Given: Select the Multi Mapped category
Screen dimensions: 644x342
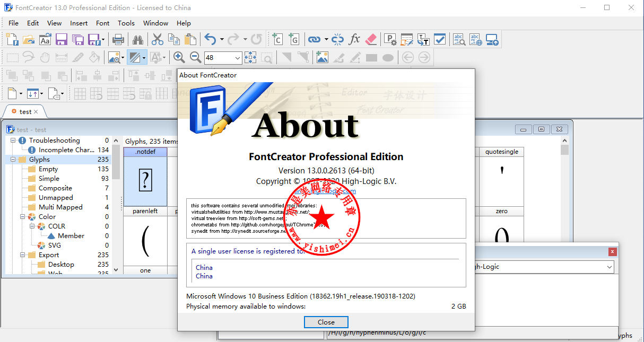Looking at the screenshot, I should point(60,207).
